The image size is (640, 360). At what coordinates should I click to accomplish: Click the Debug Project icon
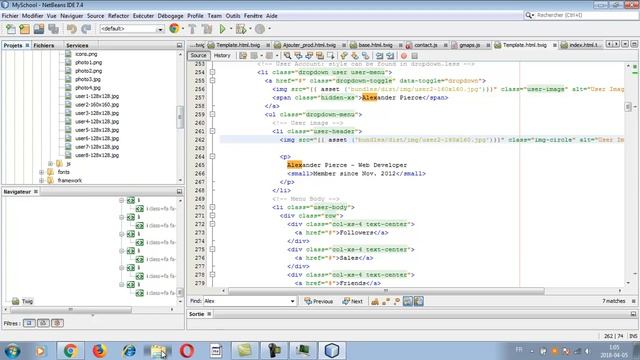coord(241,29)
